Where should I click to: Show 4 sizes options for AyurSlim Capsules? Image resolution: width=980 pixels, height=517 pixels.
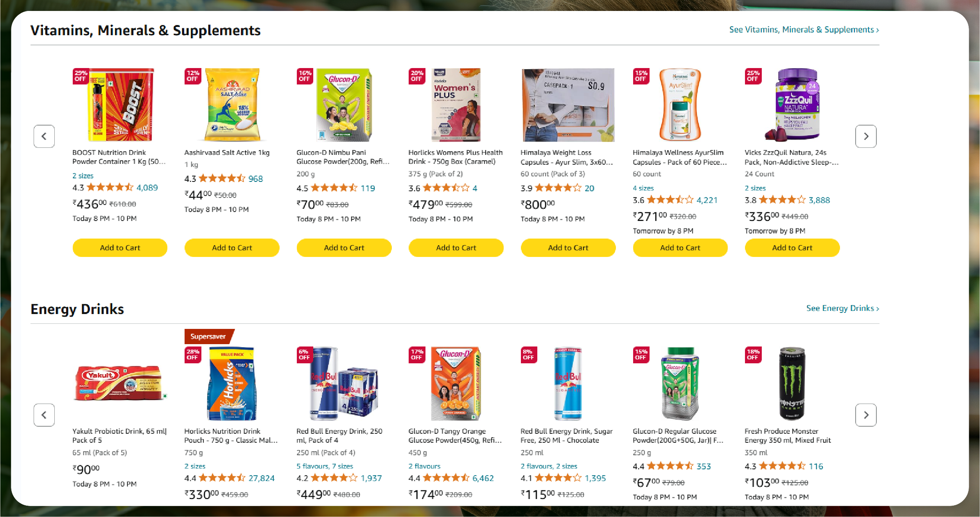click(x=643, y=188)
